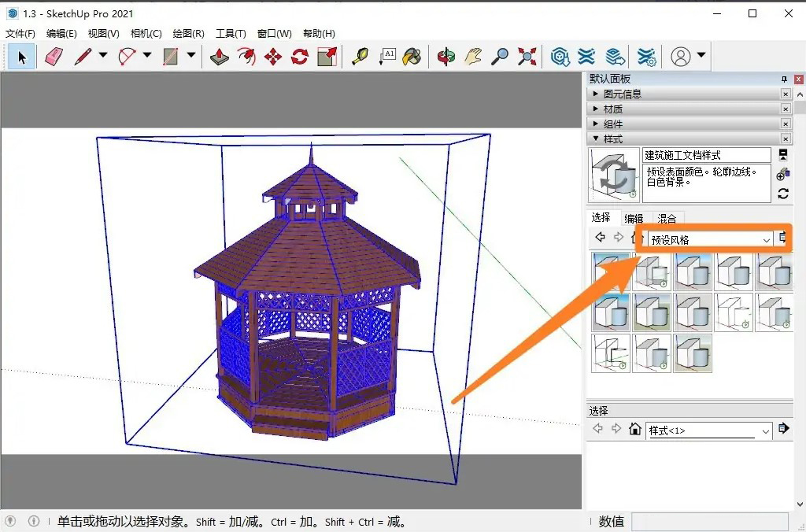Open the line tool dropdown arrow

102,56
